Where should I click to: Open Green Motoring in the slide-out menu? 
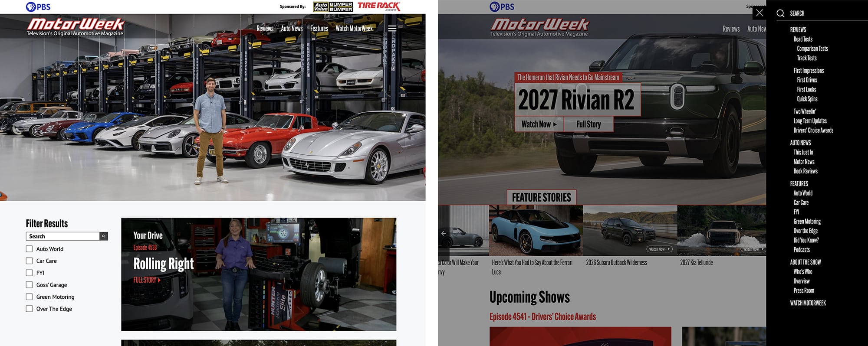[807, 222]
